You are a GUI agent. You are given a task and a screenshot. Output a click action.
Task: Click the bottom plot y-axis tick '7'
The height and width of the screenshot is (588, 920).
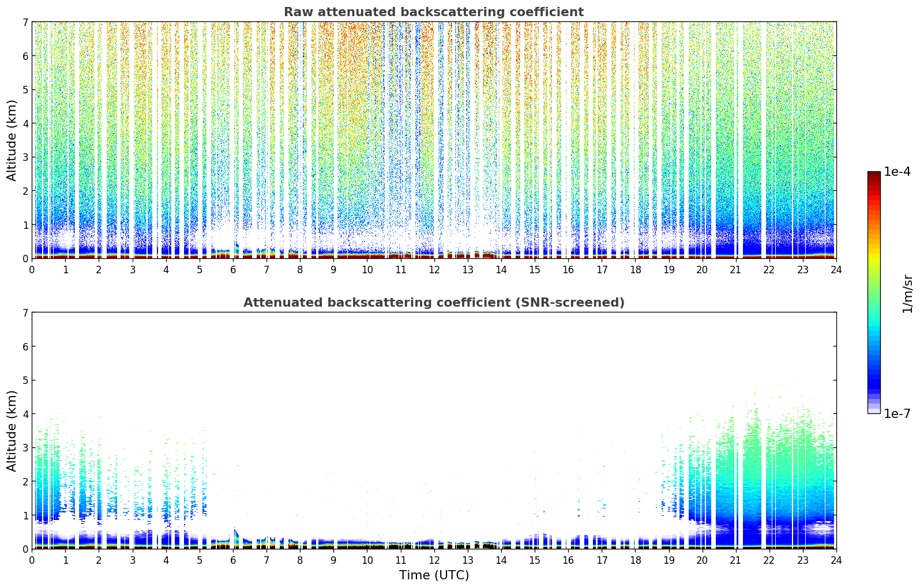point(25,312)
